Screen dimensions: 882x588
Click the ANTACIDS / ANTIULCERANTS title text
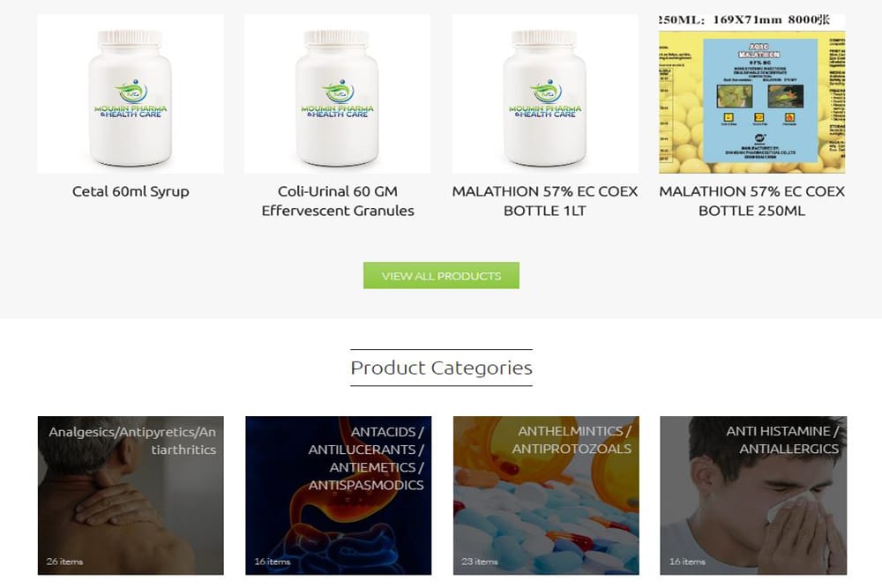click(x=366, y=458)
